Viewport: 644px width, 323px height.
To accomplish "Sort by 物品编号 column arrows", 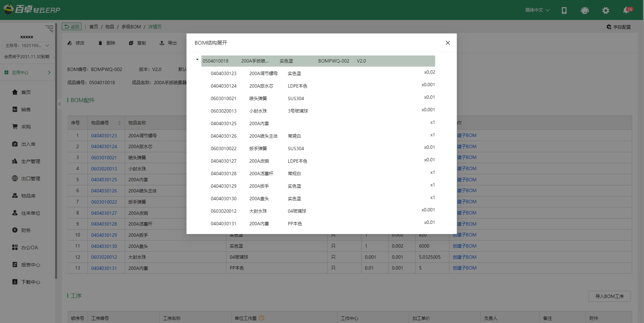I will (x=119, y=123).
